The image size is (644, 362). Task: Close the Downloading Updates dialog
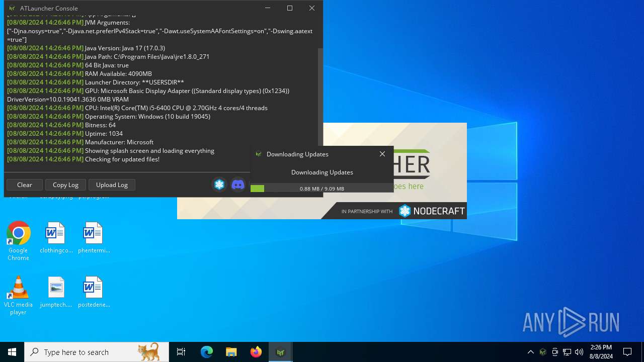pyautogui.click(x=382, y=154)
